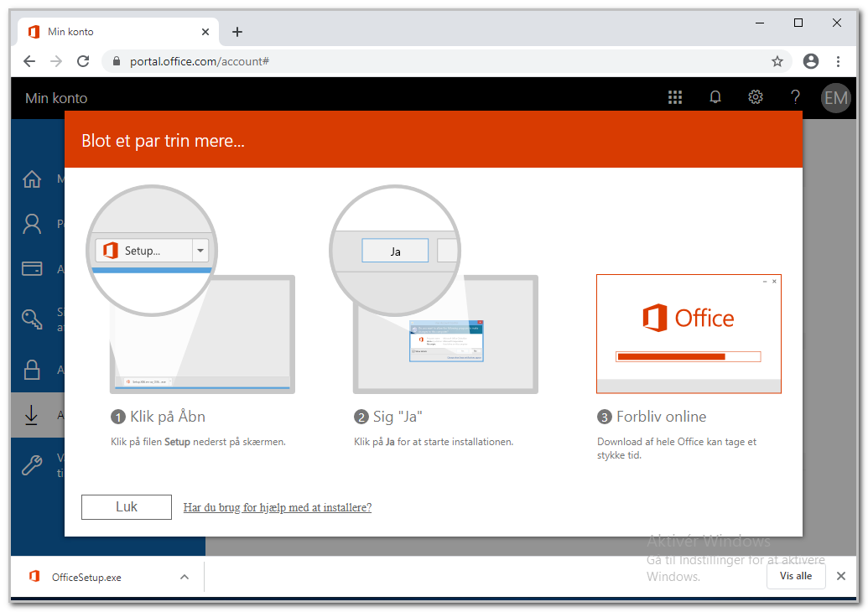Screen dimensions: 868x612
Task: Open the wrench tools icon in sidebar
Action: 32,465
